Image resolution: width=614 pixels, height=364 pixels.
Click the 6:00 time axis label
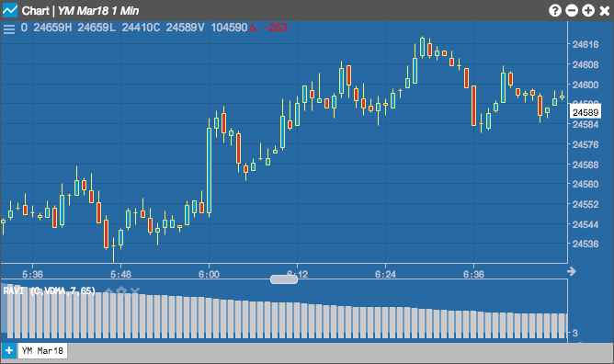tap(209, 274)
